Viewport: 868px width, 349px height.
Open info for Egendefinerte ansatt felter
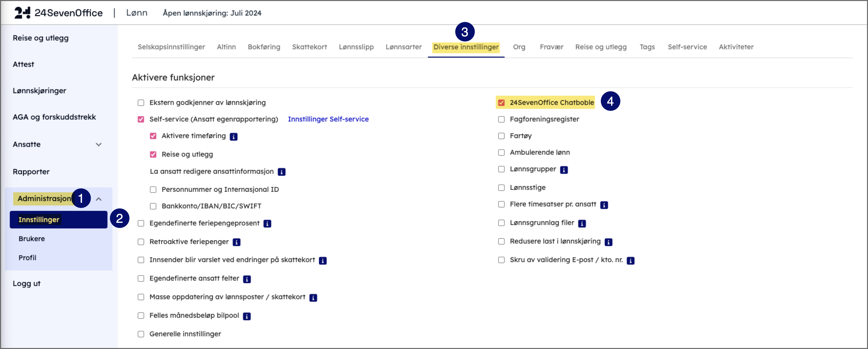(x=247, y=279)
